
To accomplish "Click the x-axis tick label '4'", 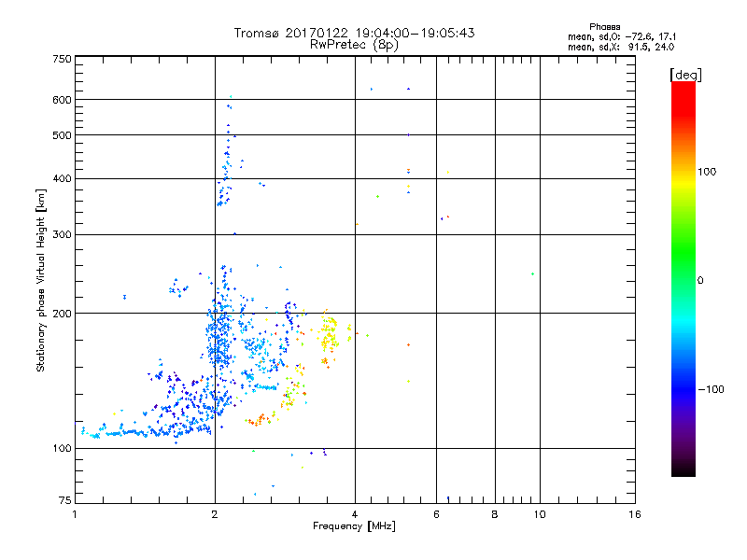I will (x=355, y=514).
